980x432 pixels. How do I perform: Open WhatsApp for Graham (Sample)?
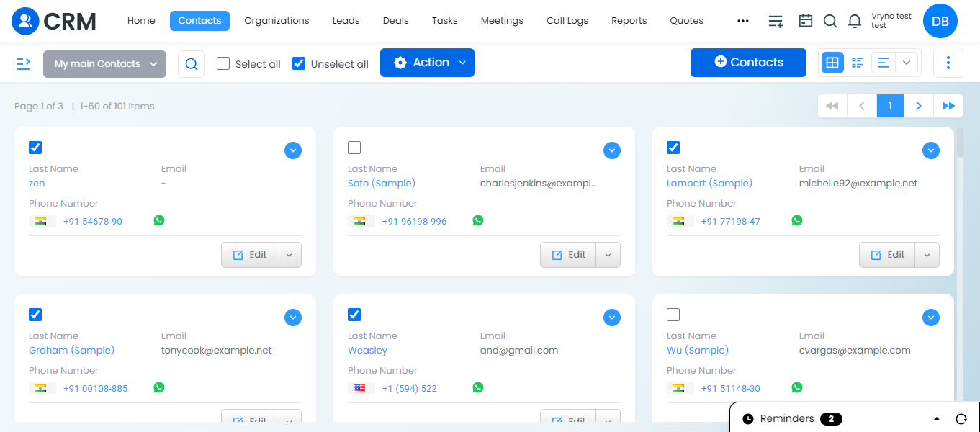pos(159,387)
